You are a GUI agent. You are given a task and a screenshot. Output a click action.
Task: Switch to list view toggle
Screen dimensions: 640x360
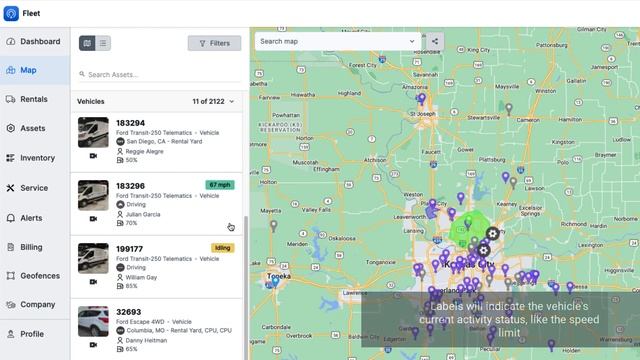(103, 43)
